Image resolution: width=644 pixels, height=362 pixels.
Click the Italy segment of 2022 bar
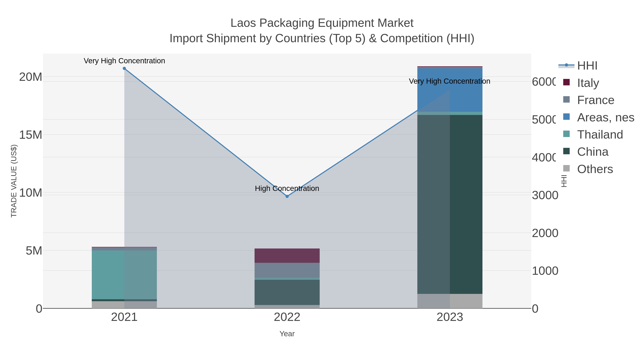[287, 256]
